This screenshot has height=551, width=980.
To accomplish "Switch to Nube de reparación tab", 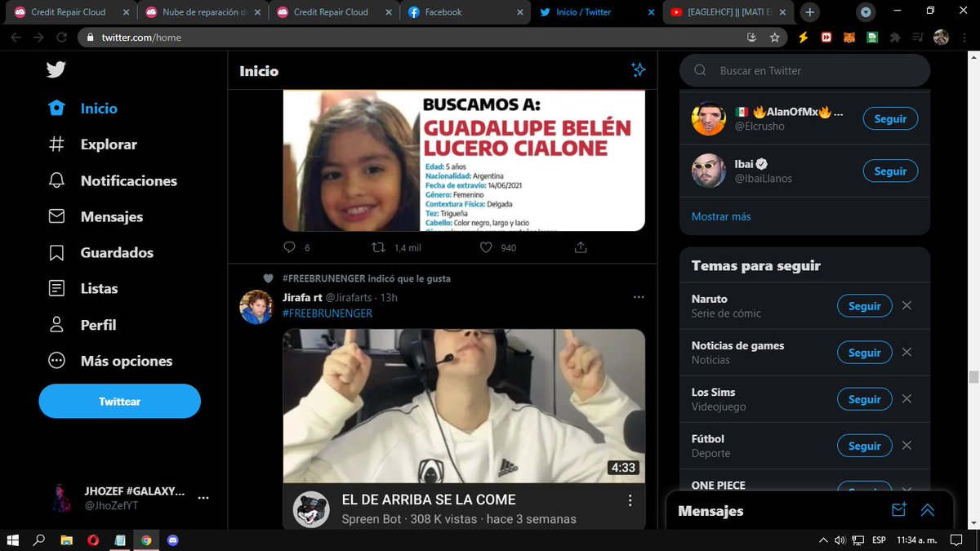I will click(x=203, y=12).
